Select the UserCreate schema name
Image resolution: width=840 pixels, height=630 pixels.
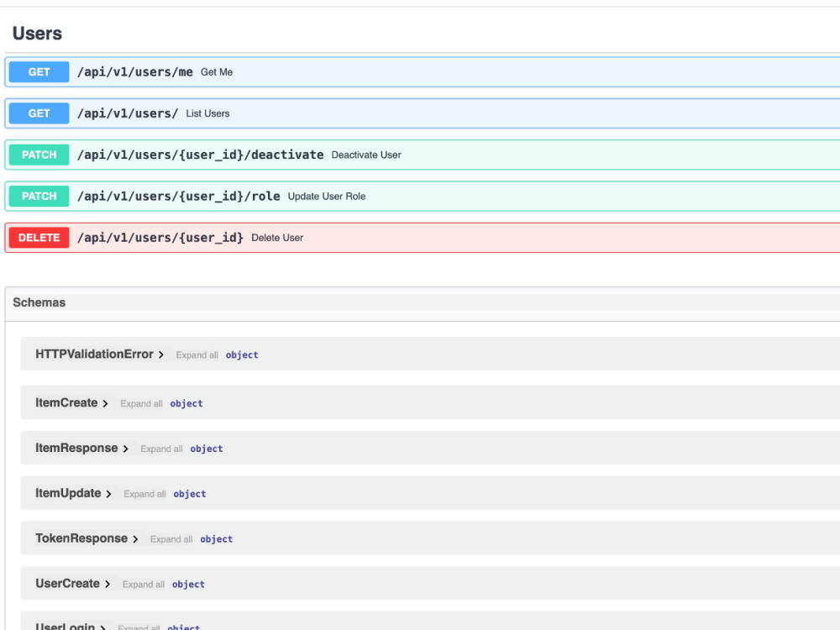[67, 584]
